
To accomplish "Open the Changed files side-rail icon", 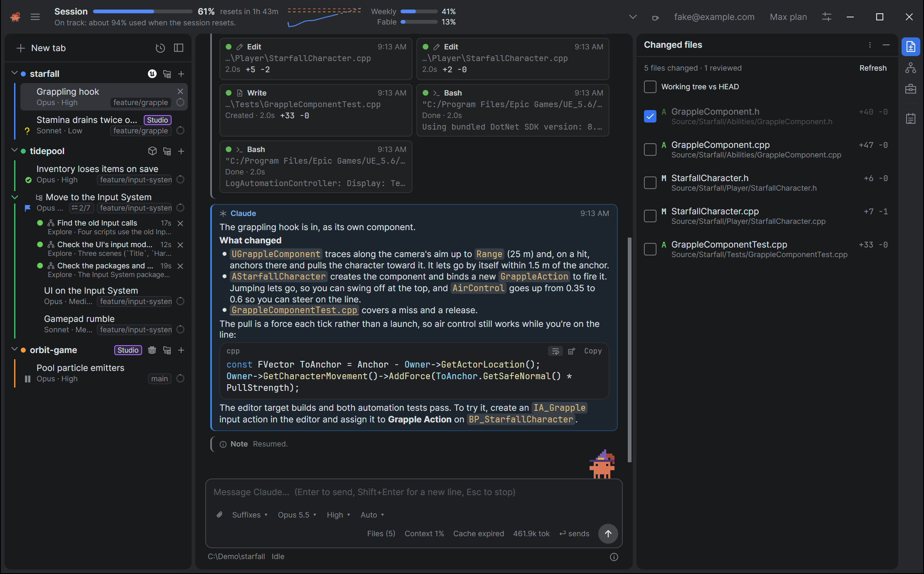I will pos(911,47).
